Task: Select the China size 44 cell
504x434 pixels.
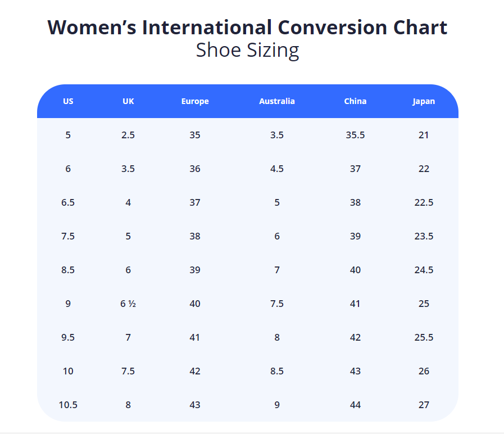Action: coord(355,405)
